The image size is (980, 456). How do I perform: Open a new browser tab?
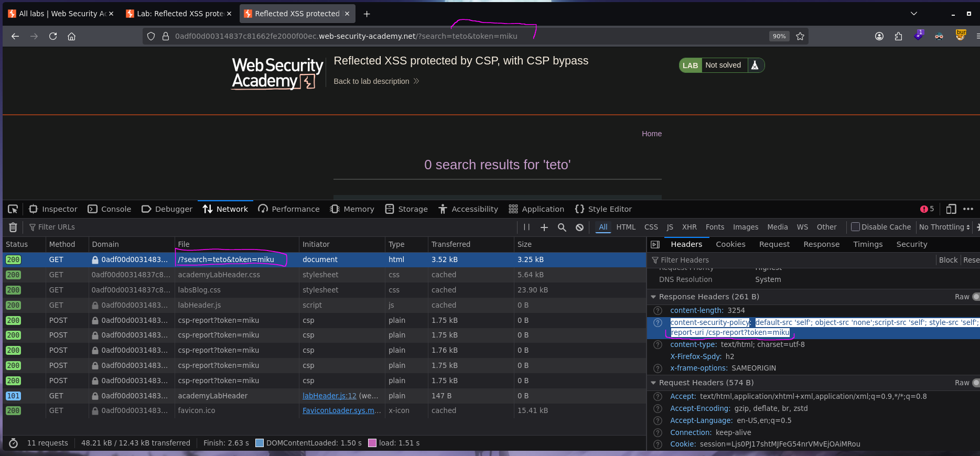(367, 14)
